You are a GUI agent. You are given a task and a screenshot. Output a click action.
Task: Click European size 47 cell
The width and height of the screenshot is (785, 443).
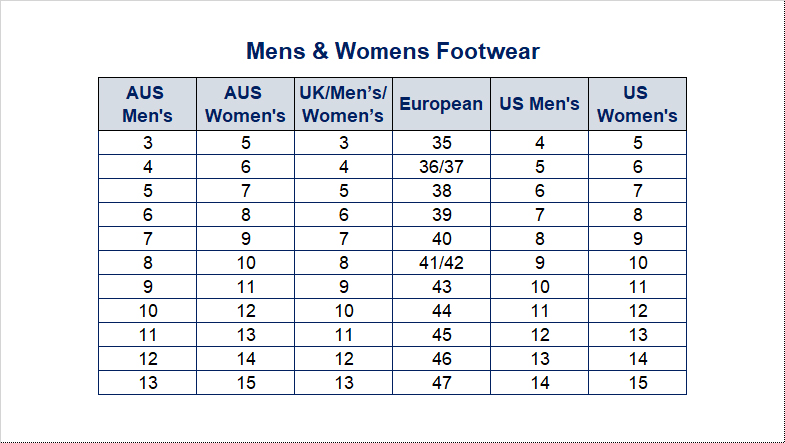[x=441, y=383]
